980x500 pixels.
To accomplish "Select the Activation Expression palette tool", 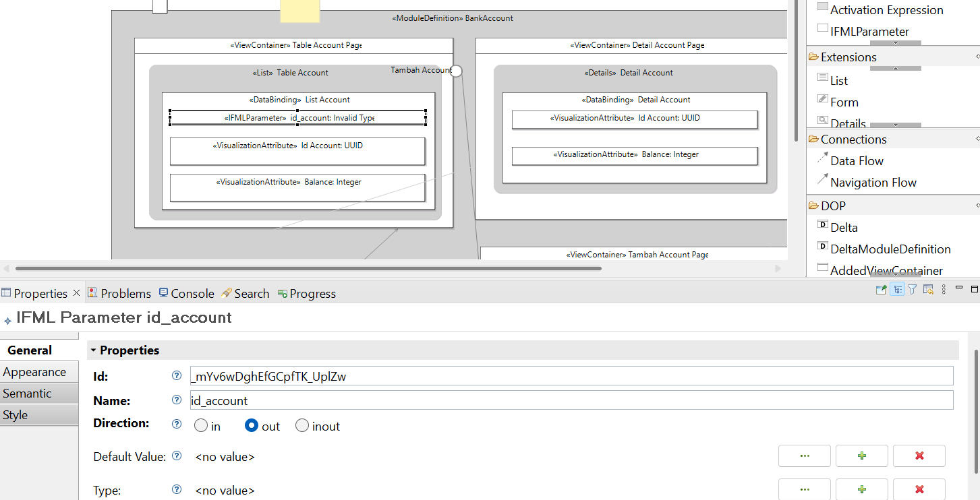I will pyautogui.click(x=880, y=9).
